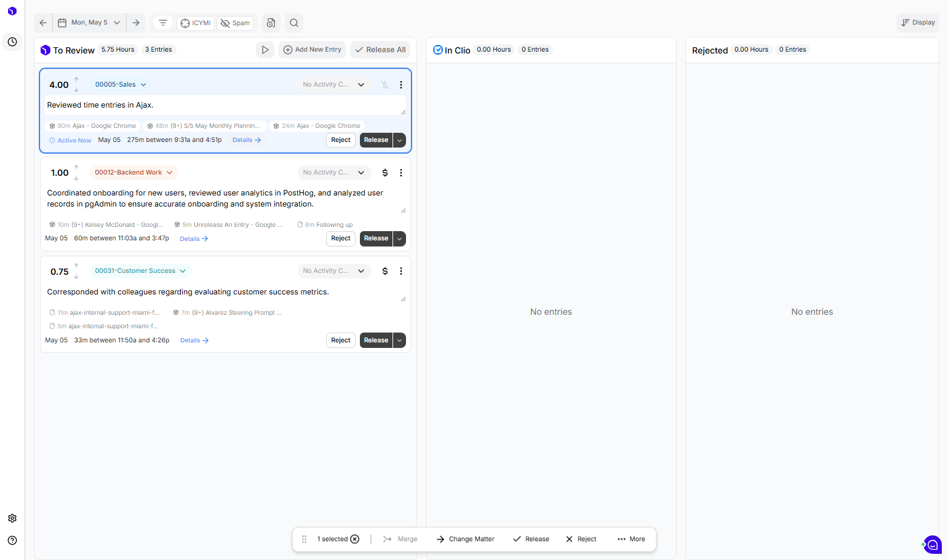Screen dimensions: 948x560
Task: Open the search magnifier icon
Action: pos(294,23)
